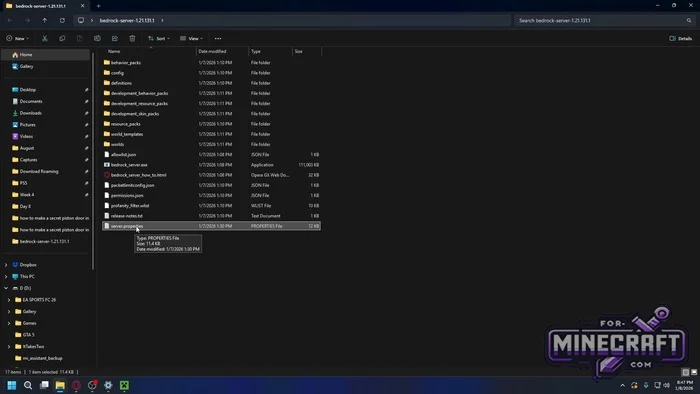The height and width of the screenshot is (394, 700).
Task: Open Task View on taskbar
Action: tap(44, 385)
